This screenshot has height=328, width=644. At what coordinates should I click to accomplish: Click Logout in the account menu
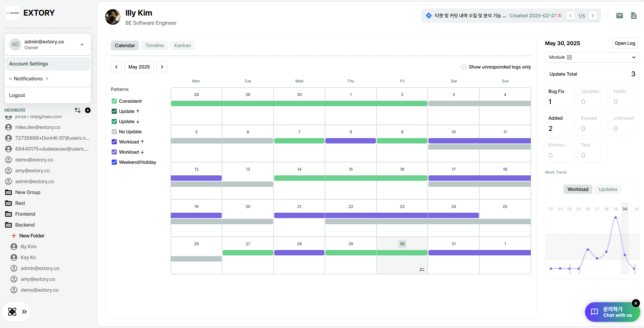[x=17, y=95]
